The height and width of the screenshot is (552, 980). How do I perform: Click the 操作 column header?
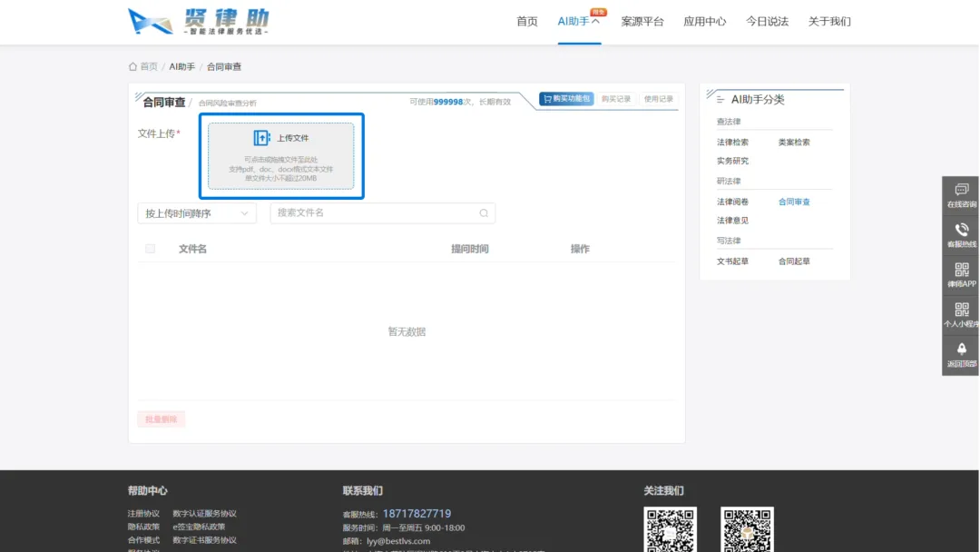coord(580,249)
